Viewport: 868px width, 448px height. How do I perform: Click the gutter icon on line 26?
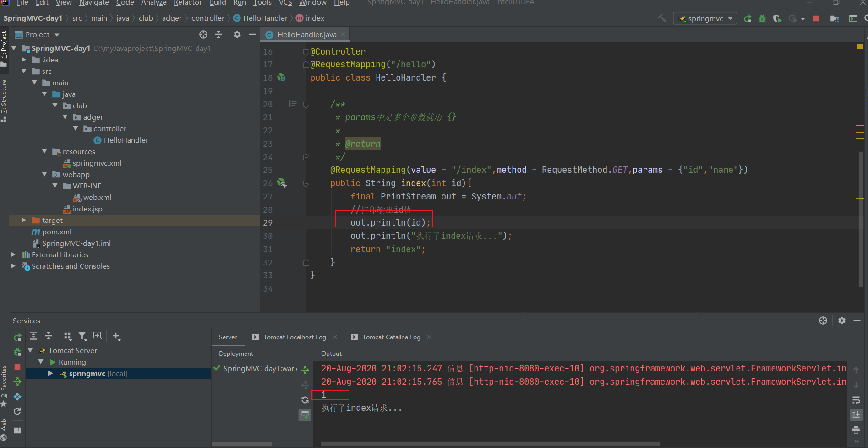tap(282, 183)
